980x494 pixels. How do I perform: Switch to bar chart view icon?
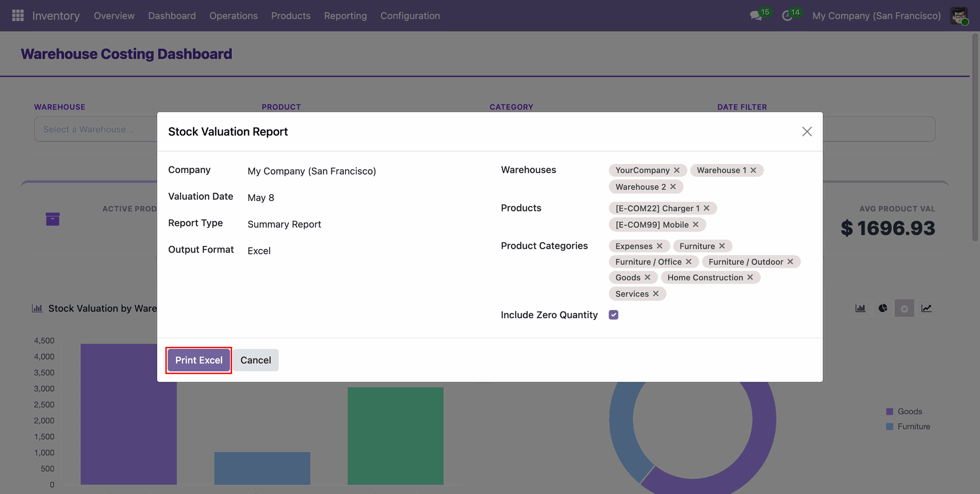[x=861, y=308]
